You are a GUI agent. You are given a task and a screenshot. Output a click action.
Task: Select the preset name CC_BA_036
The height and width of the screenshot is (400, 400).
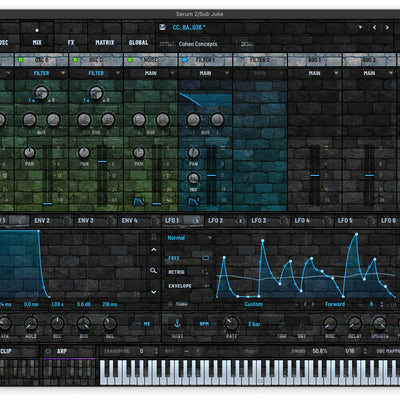pyautogui.click(x=189, y=27)
